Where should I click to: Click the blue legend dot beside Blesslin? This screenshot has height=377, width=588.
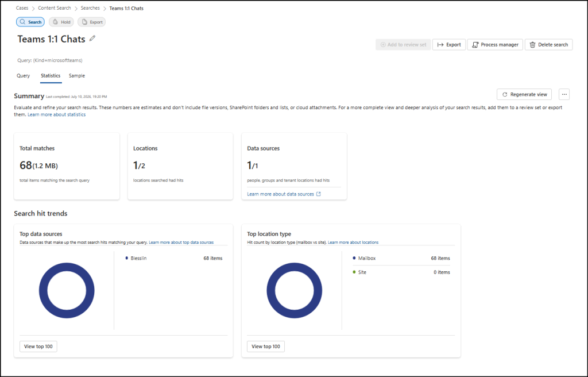pos(127,259)
